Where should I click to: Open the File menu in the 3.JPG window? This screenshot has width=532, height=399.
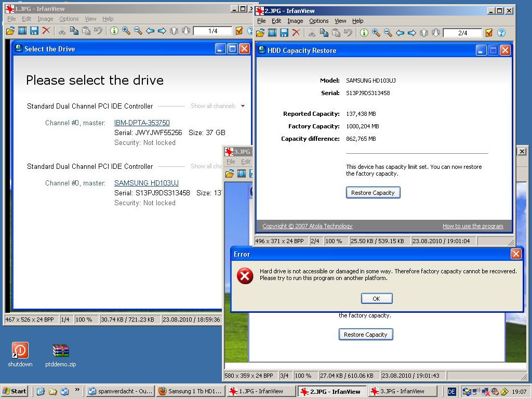[x=231, y=162]
